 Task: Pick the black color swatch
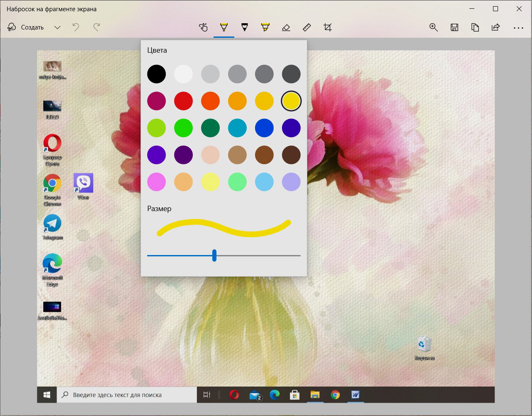(156, 74)
